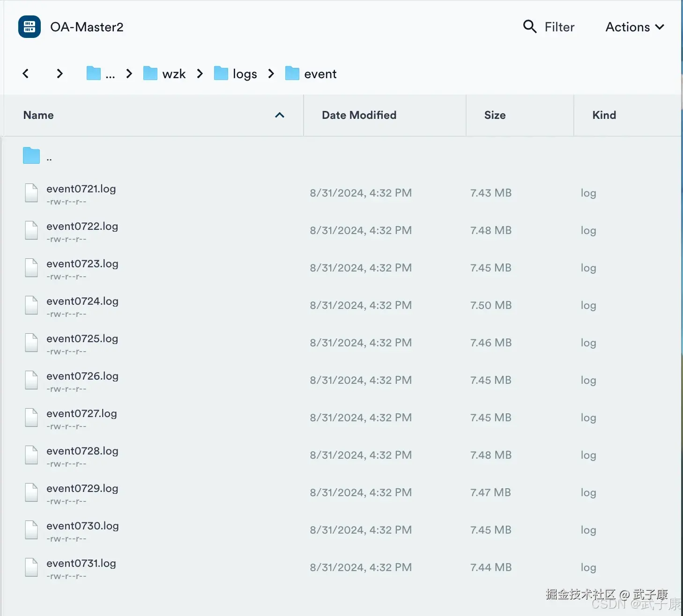Image resolution: width=683 pixels, height=616 pixels.
Task: Click the event0727.log file name
Action: click(82, 413)
